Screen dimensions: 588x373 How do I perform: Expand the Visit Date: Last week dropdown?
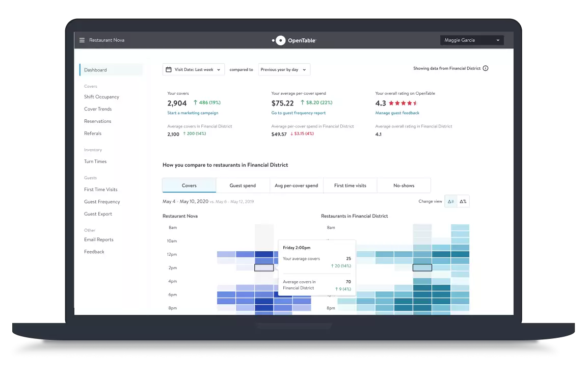tap(194, 69)
